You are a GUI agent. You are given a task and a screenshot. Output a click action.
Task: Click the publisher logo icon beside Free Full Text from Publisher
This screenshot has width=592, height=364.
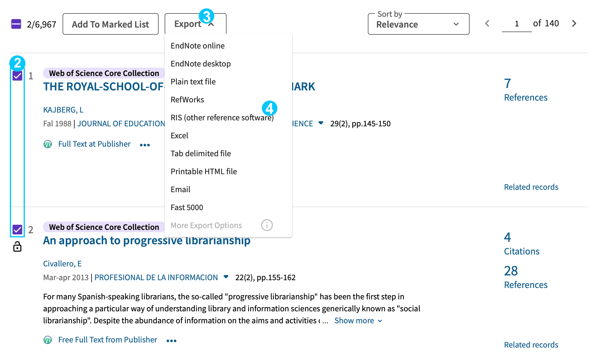48,340
